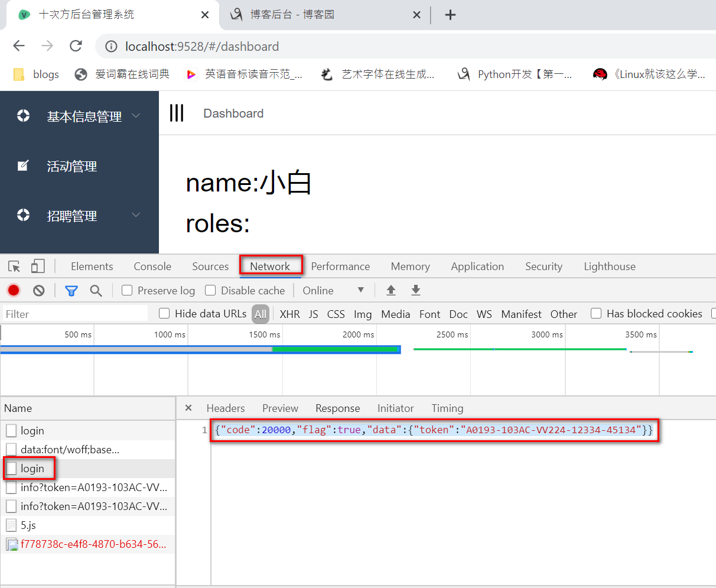This screenshot has width=716, height=588.
Task: Expand the 基本信息管理 sidebar menu
Action: (x=79, y=116)
